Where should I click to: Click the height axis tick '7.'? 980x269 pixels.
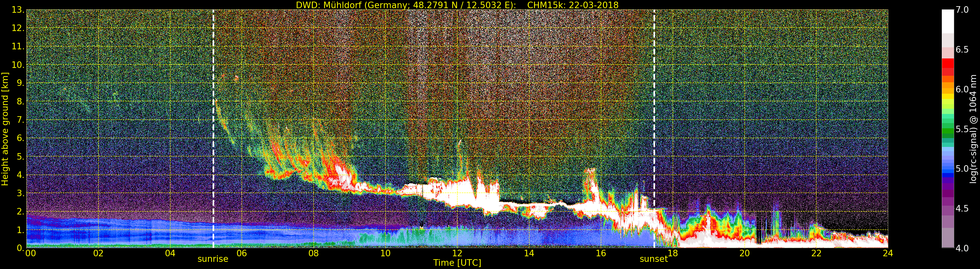(20, 120)
